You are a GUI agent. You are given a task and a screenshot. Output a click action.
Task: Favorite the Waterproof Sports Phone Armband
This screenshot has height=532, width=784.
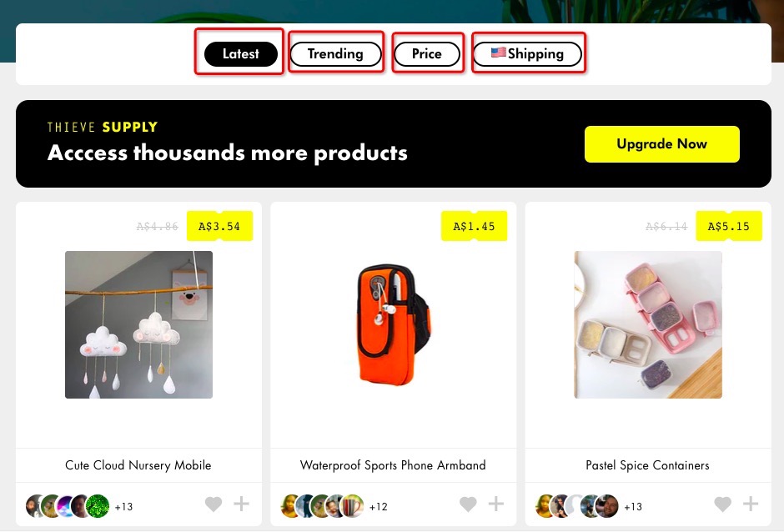(468, 504)
